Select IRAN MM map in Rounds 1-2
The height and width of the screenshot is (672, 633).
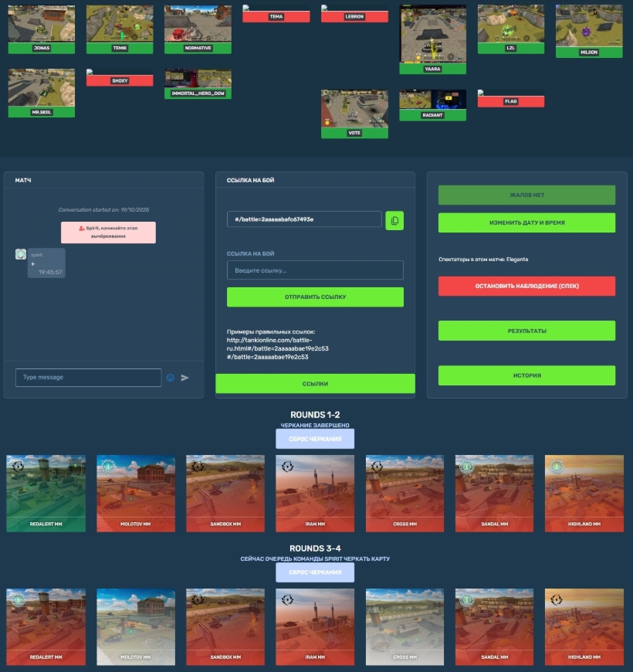tap(315, 494)
